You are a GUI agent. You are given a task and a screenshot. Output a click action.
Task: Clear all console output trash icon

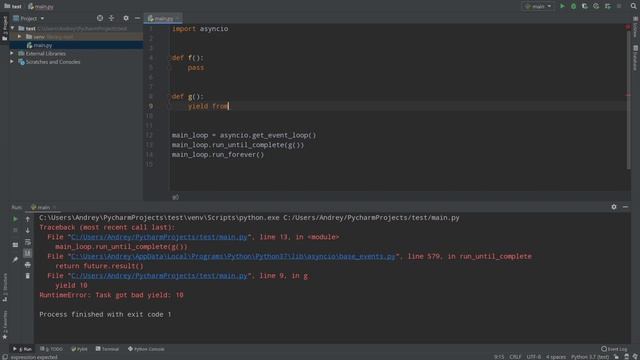[28, 276]
